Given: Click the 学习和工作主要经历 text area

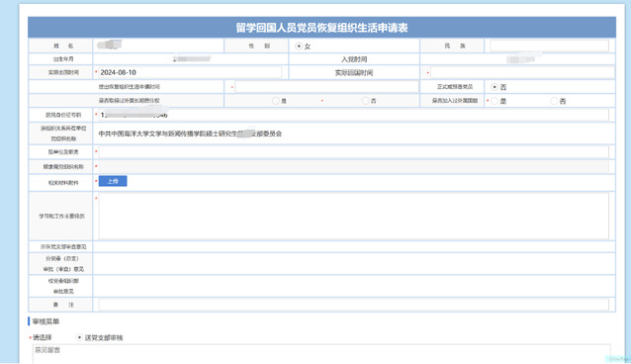Looking at the screenshot, I should point(353,216).
